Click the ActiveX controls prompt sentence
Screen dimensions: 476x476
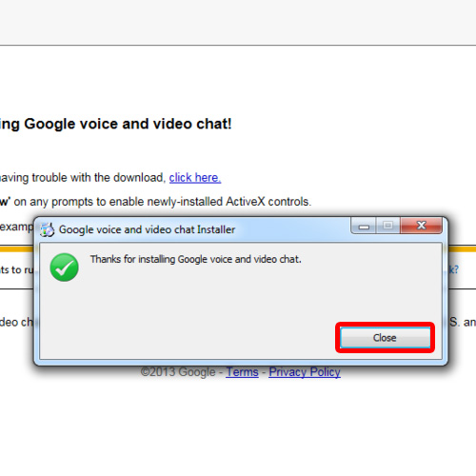tap(155, 202)
